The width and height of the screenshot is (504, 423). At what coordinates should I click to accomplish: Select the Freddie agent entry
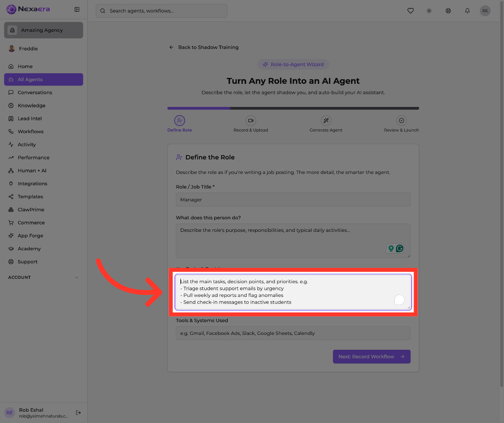44,49
